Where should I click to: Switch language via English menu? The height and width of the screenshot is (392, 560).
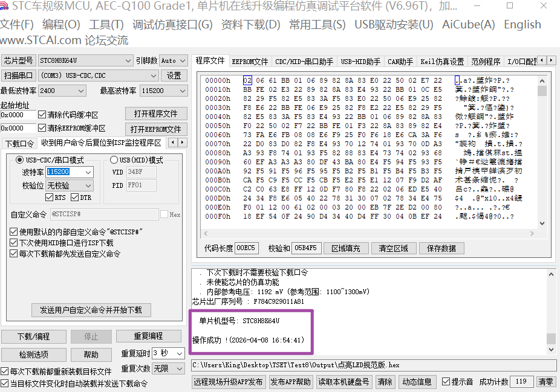[x=522, y=25]
